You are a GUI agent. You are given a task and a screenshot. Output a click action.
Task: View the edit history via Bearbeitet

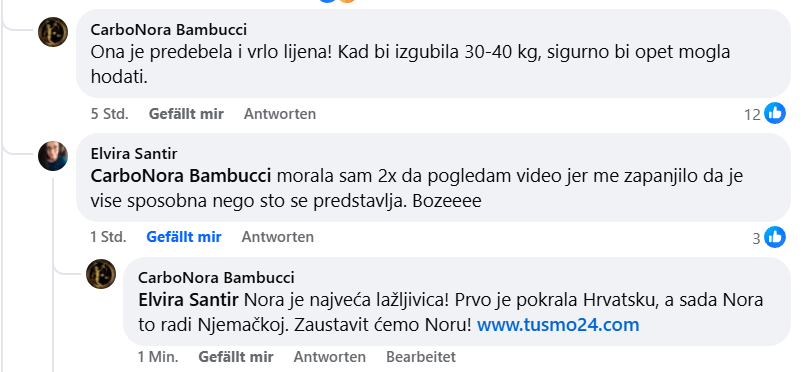(x=421, y=357)
